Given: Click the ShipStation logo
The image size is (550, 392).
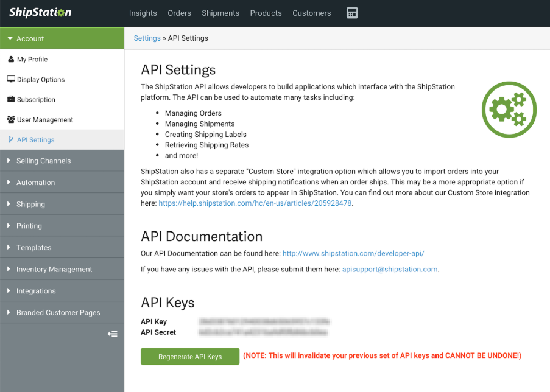Looking at the screenshot, I should (40, 13).
